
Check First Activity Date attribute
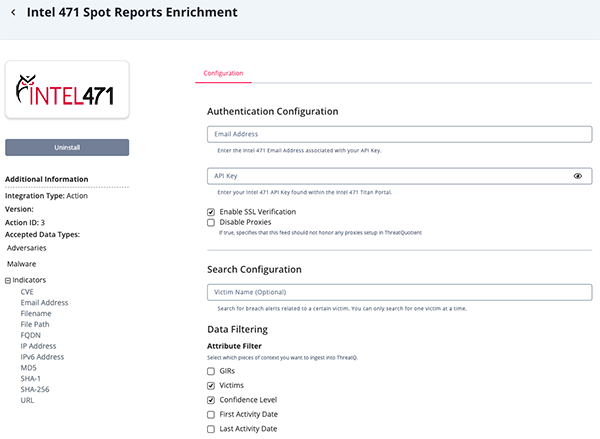[x=211, y=415]
